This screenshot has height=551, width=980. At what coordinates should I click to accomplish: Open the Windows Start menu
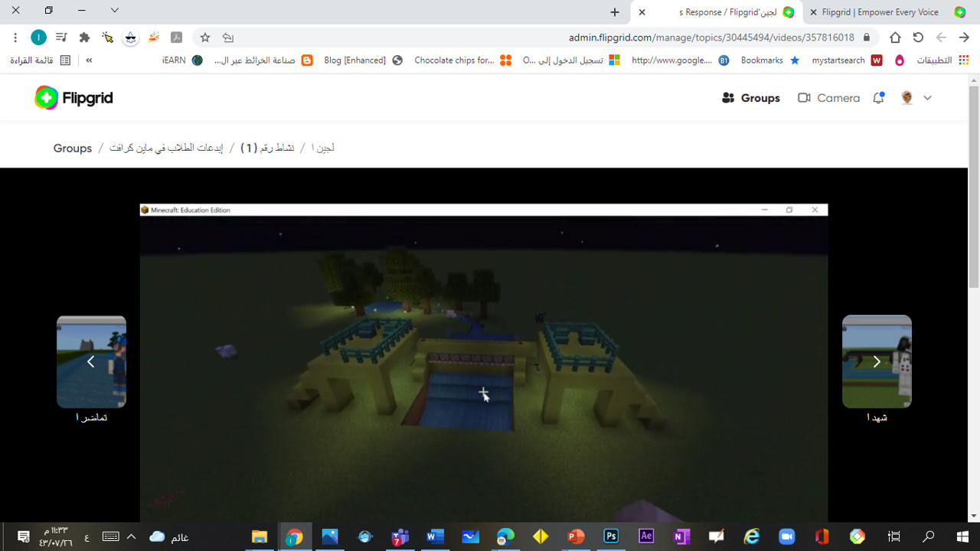click(x=962, y=536)
